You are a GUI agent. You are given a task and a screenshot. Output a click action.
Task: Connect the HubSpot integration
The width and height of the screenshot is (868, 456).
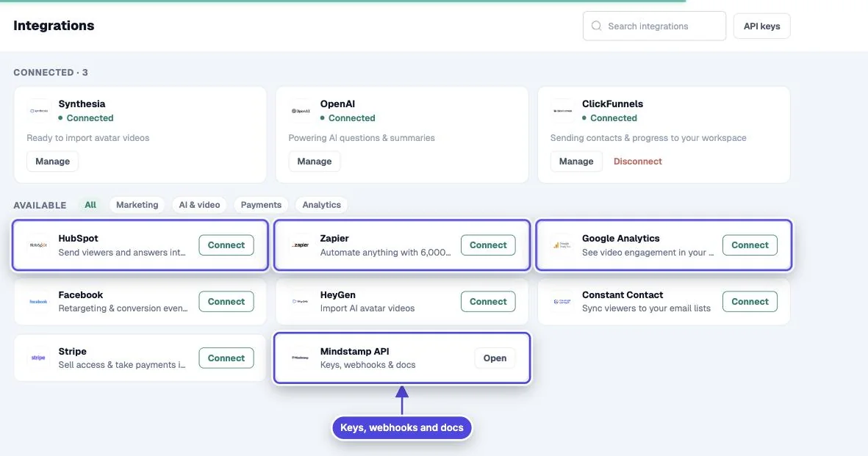226,245
